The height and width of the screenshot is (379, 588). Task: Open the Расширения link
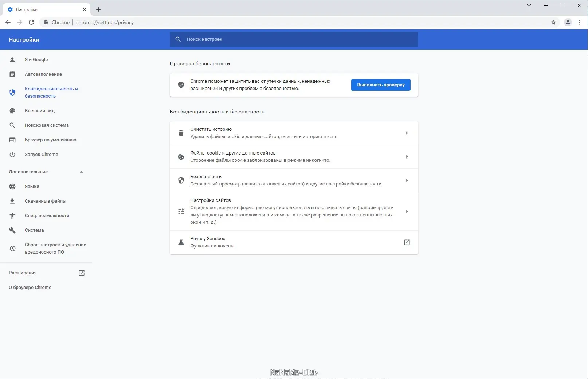(23, 273)
